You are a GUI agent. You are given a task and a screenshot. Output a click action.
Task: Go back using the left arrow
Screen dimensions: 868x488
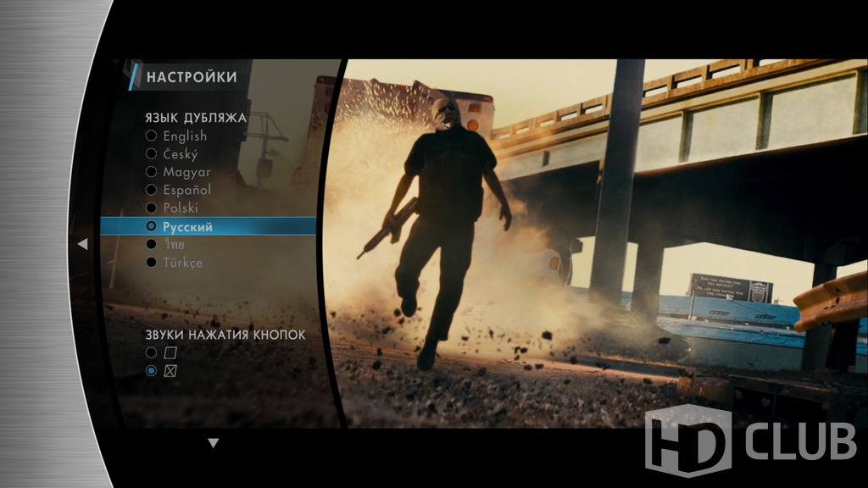click(82, 243)
